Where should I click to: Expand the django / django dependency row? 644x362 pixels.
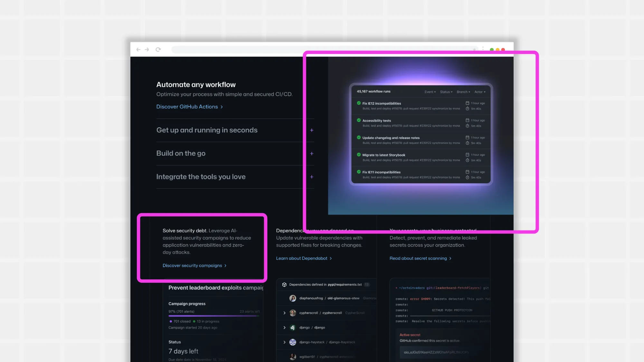[284, 328]
